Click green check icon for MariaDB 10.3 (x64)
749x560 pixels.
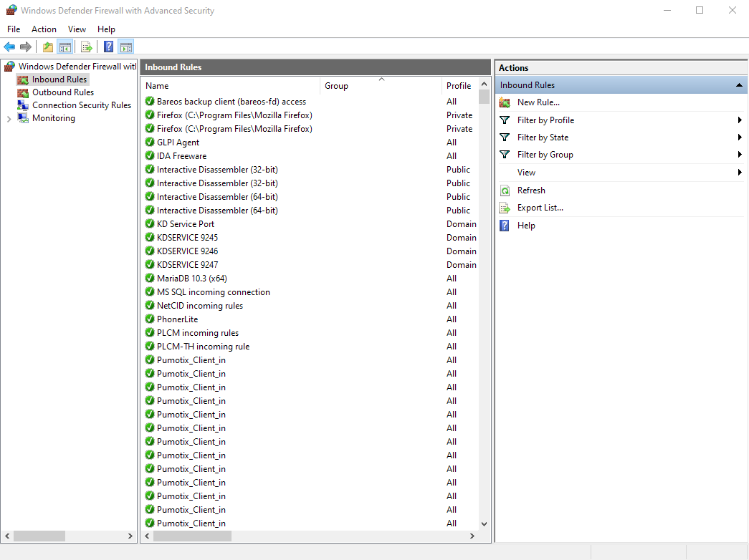(x=150, y=278)
